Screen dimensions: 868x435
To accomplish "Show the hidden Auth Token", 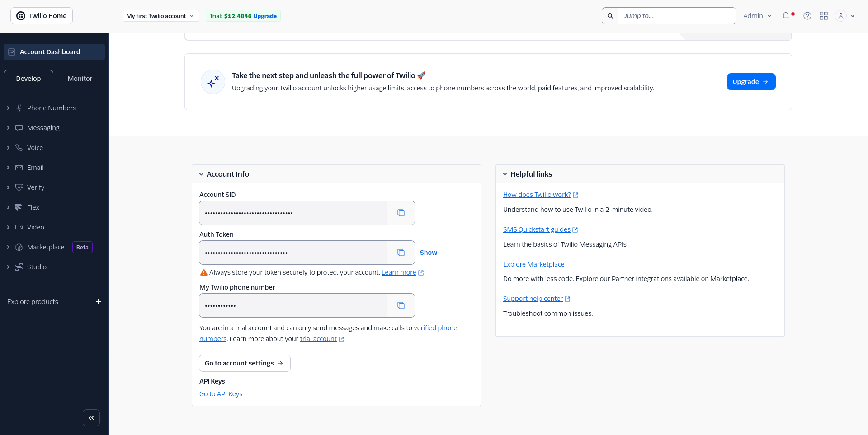I will [x=428, y=252].
